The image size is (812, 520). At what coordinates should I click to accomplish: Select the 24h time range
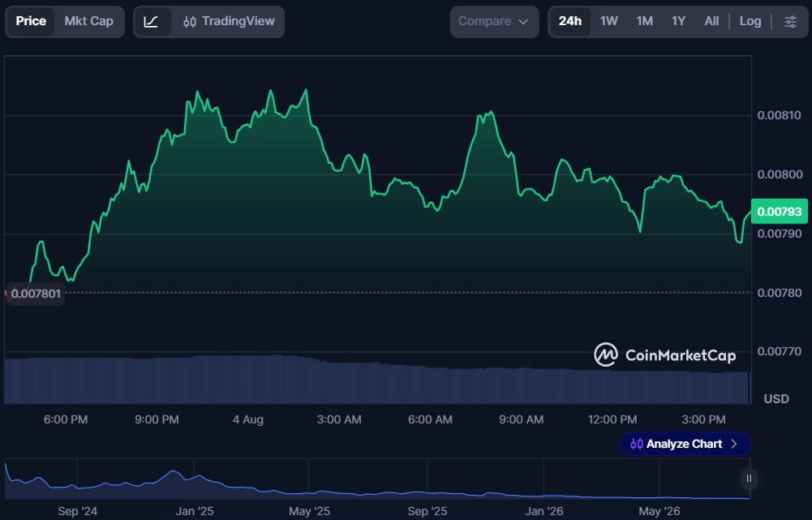(569, 21)
